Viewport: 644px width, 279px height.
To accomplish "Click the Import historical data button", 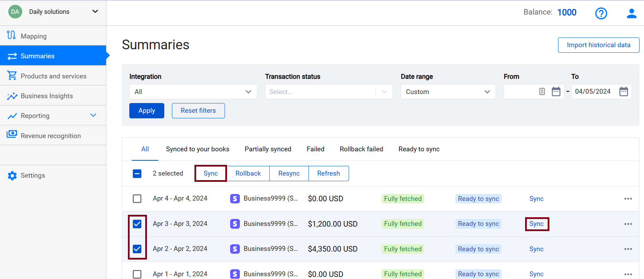I will pos(598,45).
